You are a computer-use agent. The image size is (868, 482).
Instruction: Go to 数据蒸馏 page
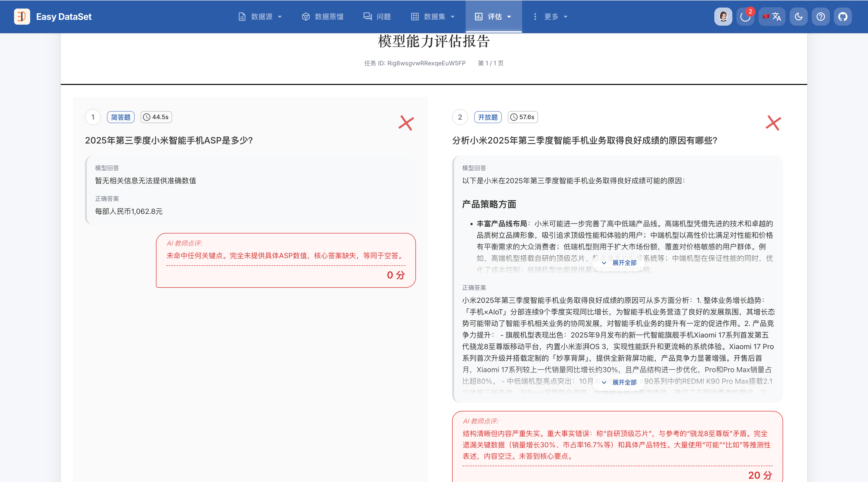323,17
